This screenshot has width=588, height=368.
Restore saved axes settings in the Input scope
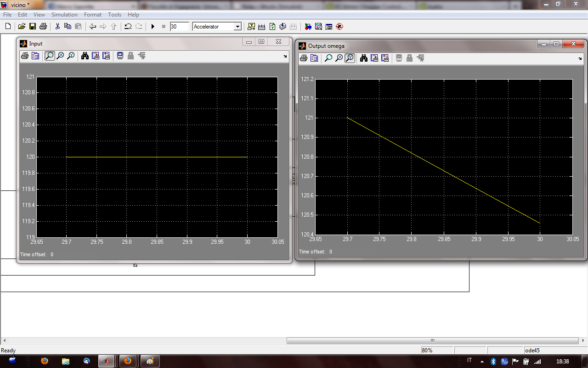(106, 56)
